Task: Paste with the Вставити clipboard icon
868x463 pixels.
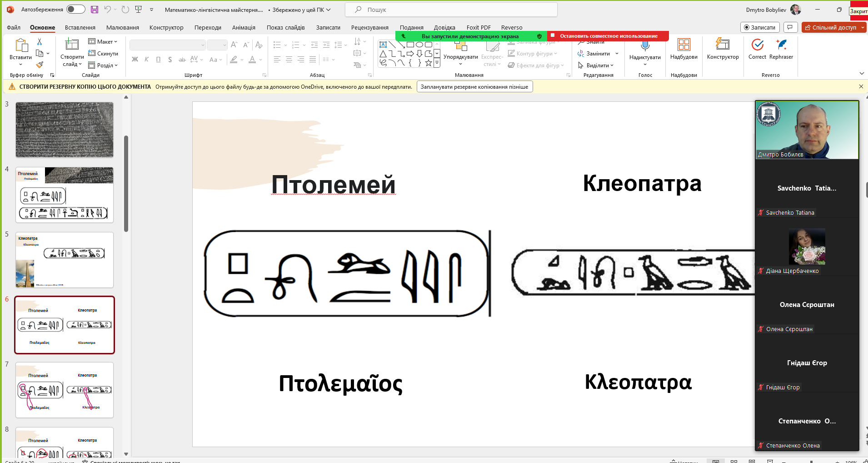Action: coord(21,45)
